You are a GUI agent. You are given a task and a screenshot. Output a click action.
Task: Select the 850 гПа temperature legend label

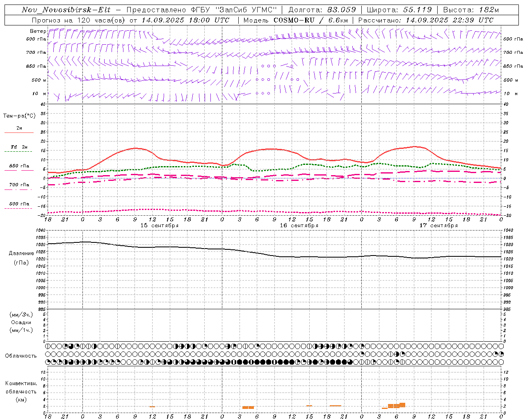19,166
